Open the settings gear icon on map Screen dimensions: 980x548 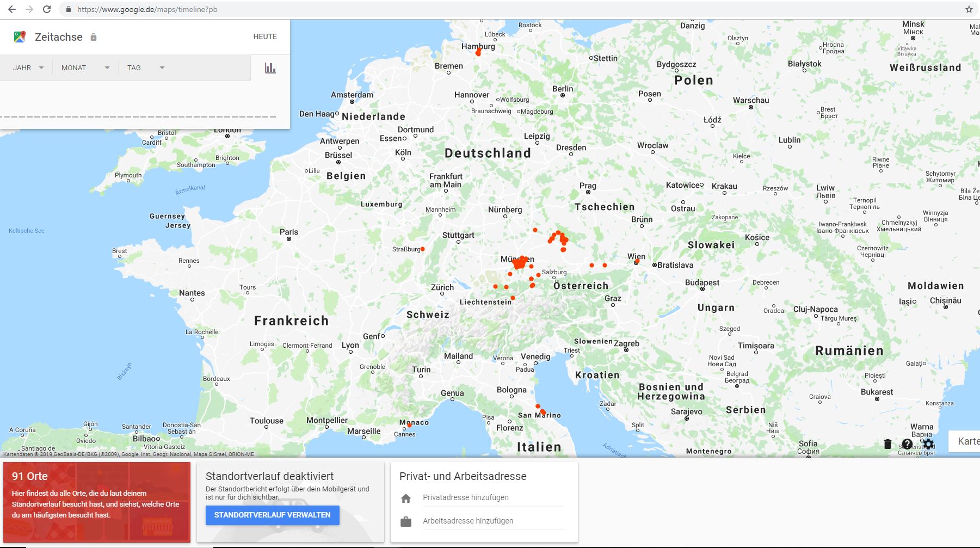click(x=928, y=444)
